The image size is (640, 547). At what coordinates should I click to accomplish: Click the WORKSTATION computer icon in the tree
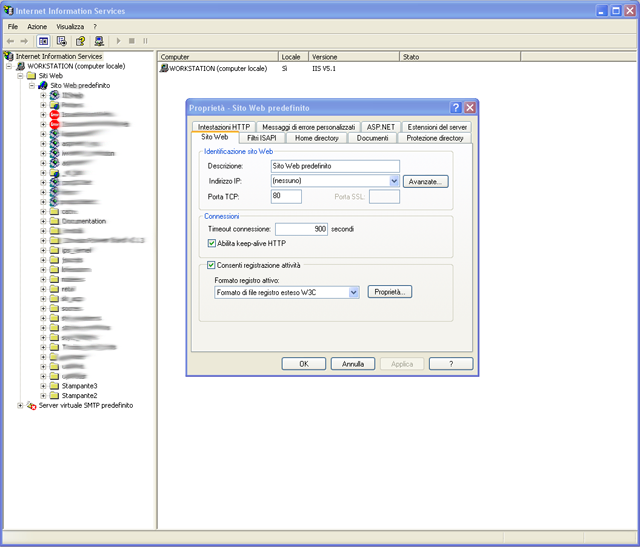21,66
